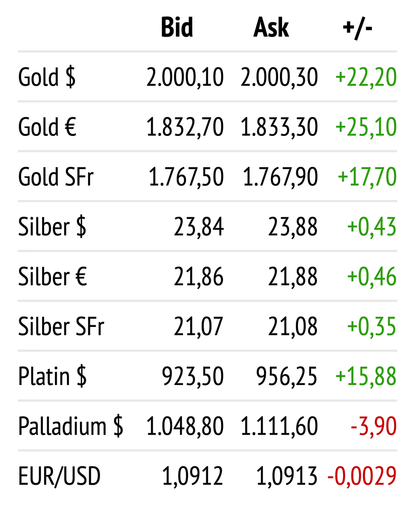Click Gold $ bid price 2.000,10

click(x=185, y=77)
